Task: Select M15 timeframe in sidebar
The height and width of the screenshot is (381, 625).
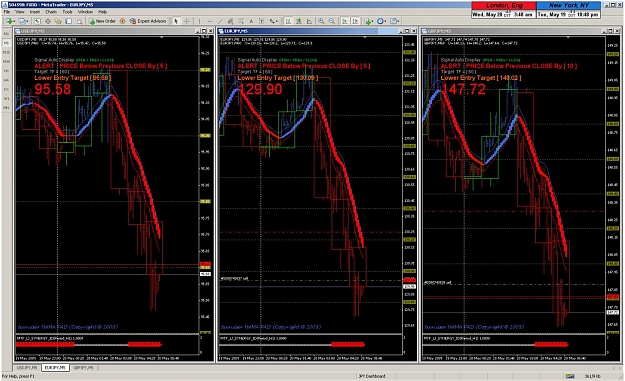Action: 6,52
